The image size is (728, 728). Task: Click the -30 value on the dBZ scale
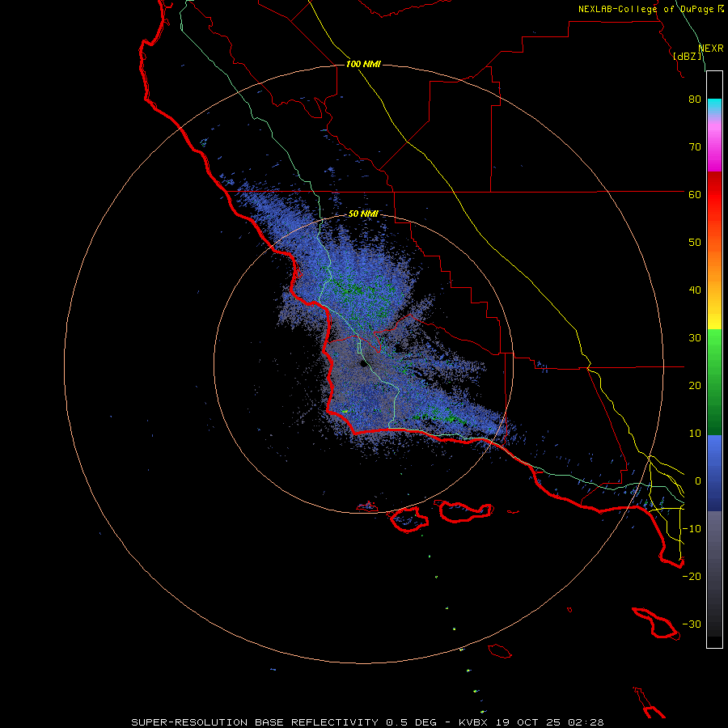692,624
